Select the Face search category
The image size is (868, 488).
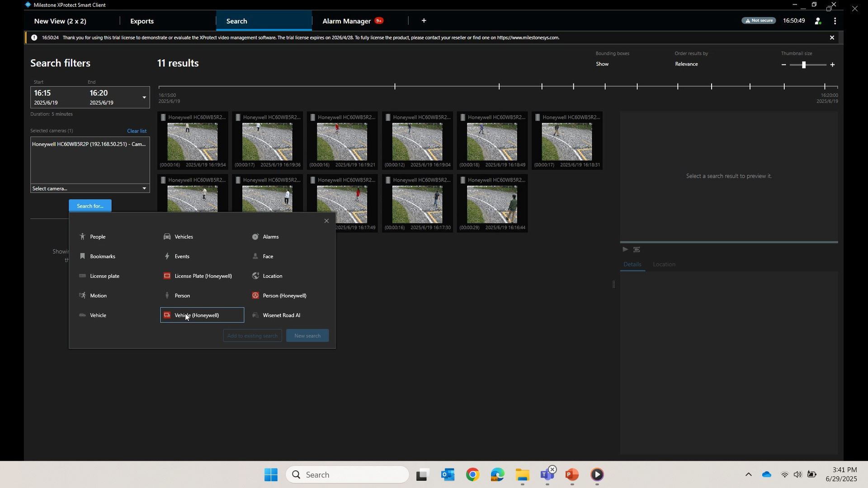coord(263,256)
